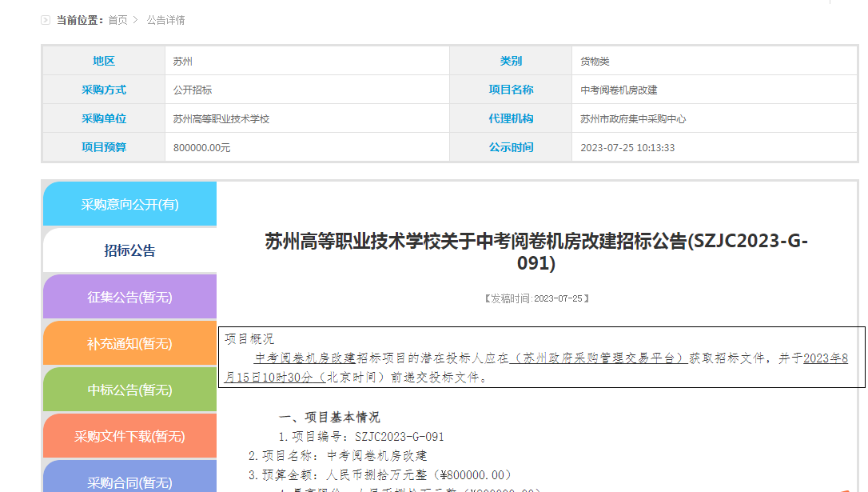Click the 公告详情 breadcrumb text

(165, 20)
